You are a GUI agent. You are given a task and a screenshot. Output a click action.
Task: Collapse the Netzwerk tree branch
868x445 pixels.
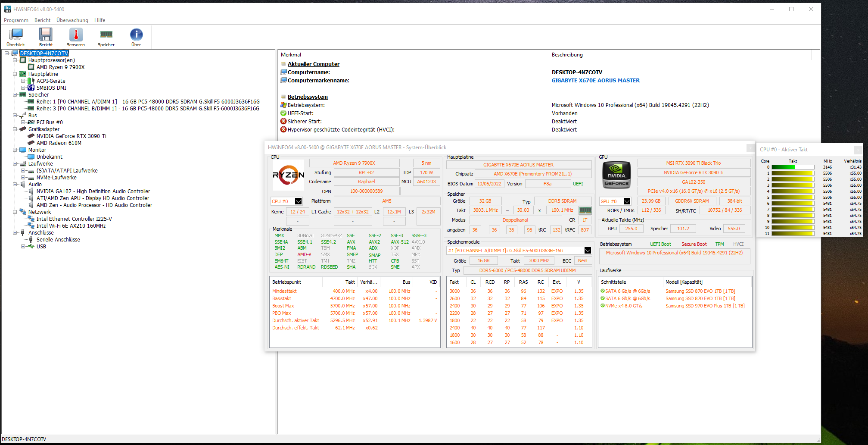coord(15,212)
